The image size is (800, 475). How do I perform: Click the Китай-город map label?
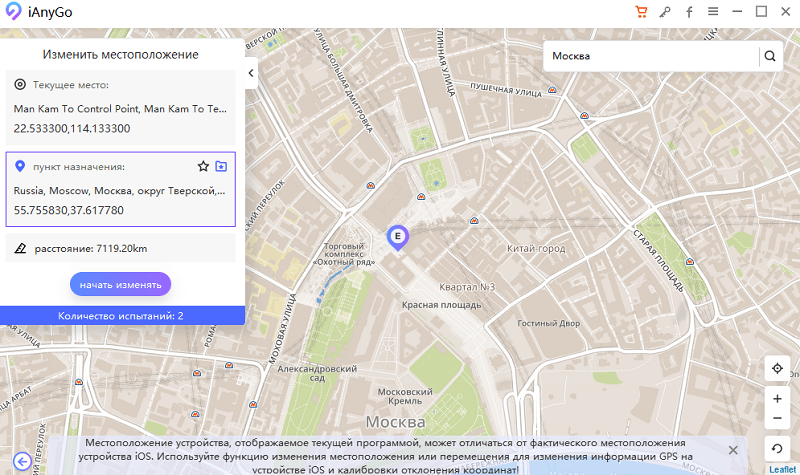[536, 249]
